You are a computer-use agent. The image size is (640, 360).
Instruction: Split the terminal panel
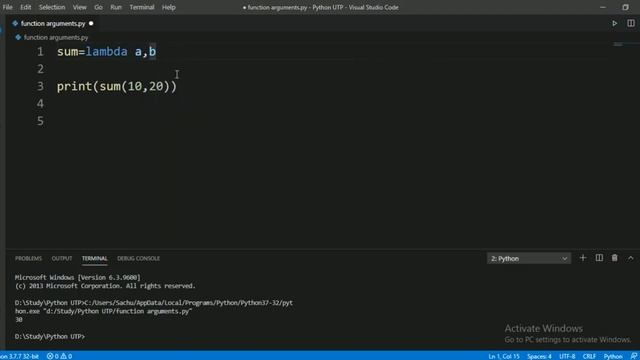599,258
